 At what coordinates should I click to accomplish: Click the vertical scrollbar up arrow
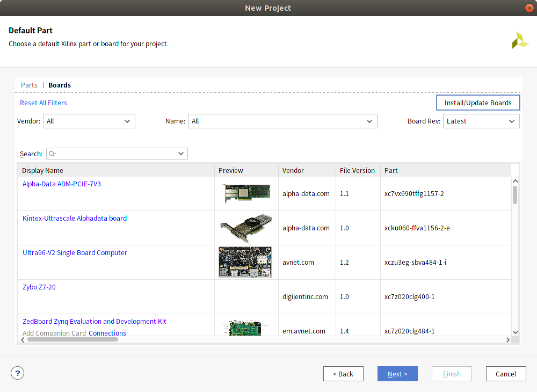tap(516, 181)
